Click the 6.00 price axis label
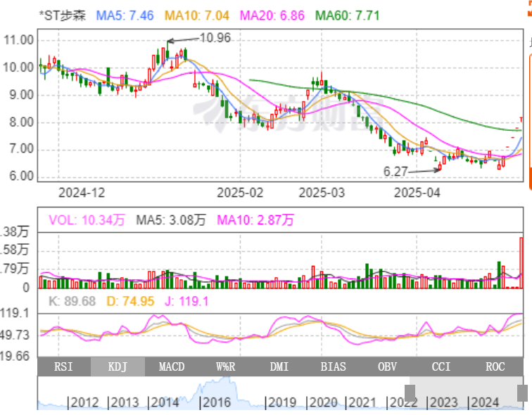The image size is (532, 415). (21, 177)
